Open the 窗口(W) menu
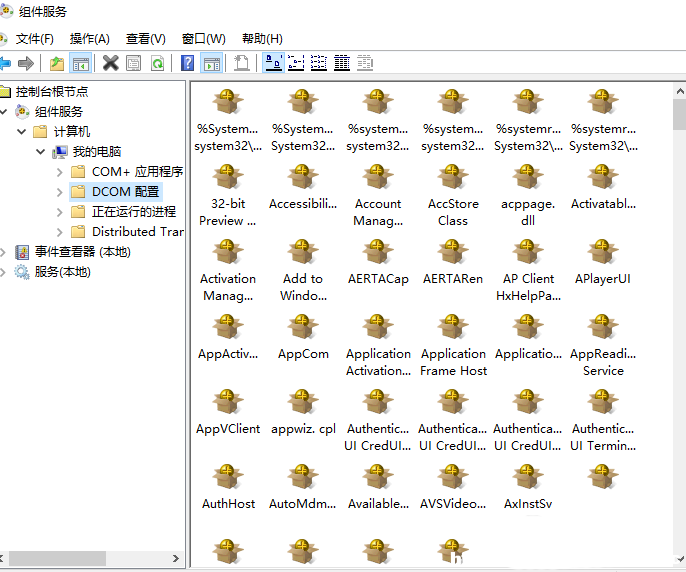This screenshot has width=686, height=572. [x=203, y=39]
